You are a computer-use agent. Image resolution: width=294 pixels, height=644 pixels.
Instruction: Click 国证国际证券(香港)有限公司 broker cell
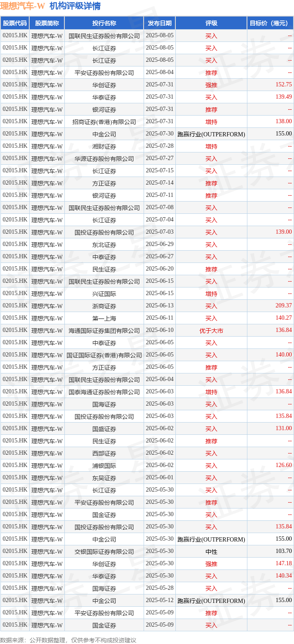coord(104,355)
